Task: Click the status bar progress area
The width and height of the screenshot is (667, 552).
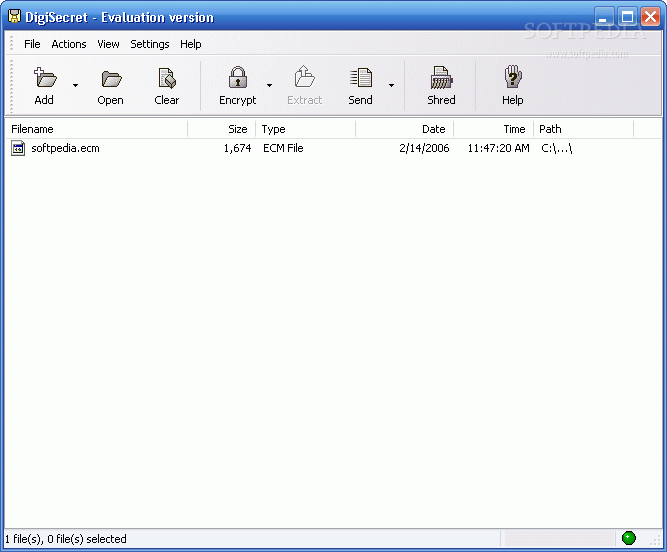Action: (x=558, y=538)
